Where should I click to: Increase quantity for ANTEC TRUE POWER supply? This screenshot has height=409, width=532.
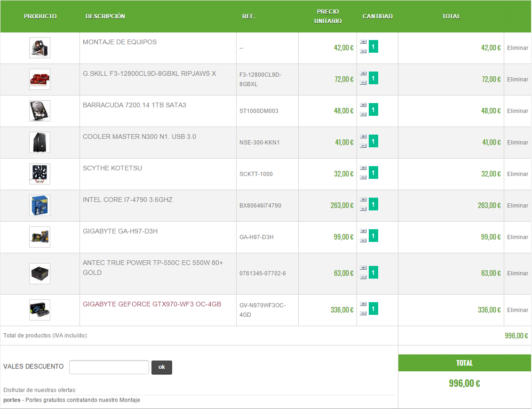(x=363, y=268)
